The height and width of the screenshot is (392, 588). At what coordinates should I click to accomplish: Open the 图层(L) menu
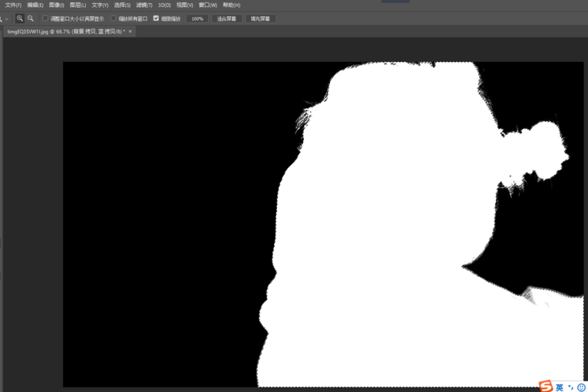[x=78, y=5]
